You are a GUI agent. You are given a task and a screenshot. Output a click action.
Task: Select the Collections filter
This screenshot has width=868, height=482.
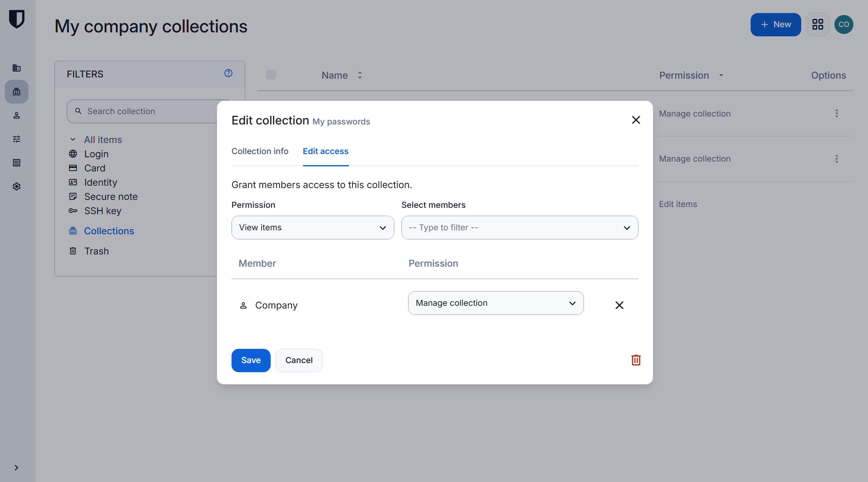(x=109, y=231)
